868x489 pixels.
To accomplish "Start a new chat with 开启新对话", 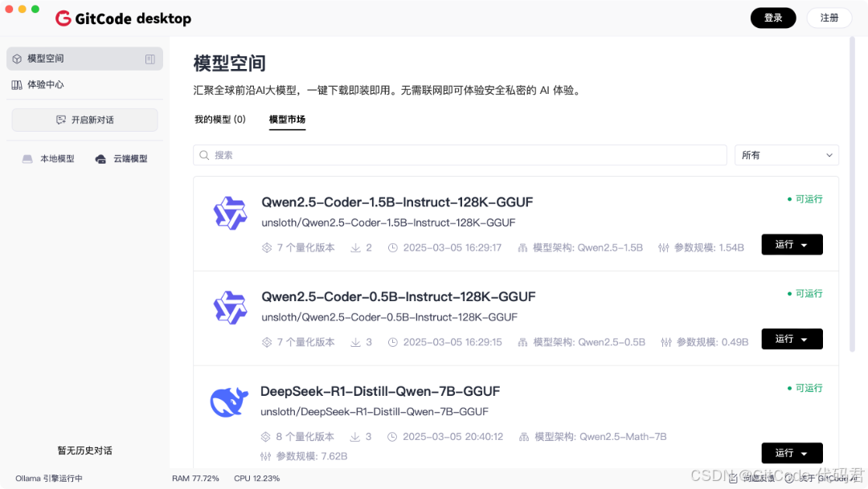I will click(x=84, y=120).
